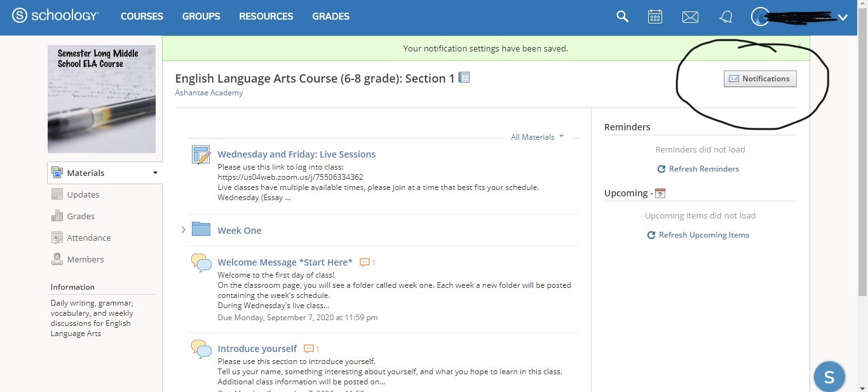The height and width of the screenshot is (392, 868).
Task: Click the course profile notebook icon
Action: (x=464, y=78)
